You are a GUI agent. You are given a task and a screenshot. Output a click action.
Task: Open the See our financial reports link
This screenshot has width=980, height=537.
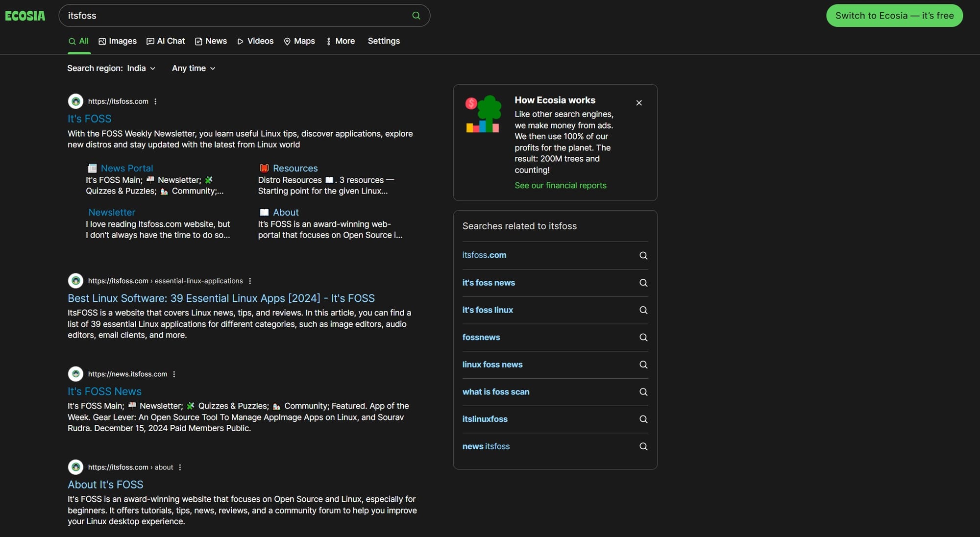(x=560, y=186)
